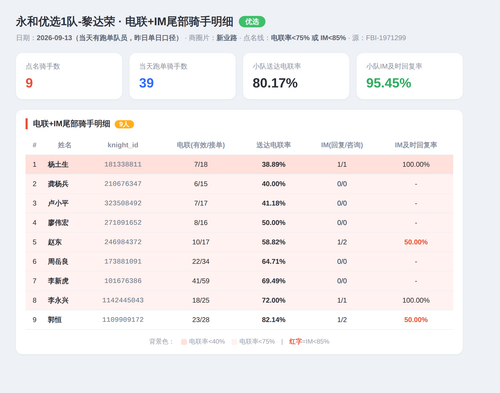Click the 72.00% call rate value
Viewport: 500px width, 393px height.
point(273,300)
